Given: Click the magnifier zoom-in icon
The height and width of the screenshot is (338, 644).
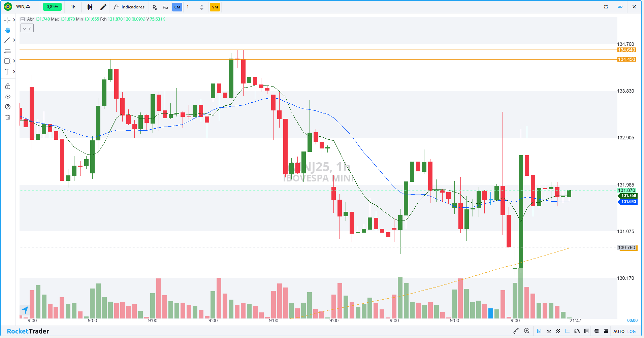Looking at the screenshot, I should click(527, 331).
